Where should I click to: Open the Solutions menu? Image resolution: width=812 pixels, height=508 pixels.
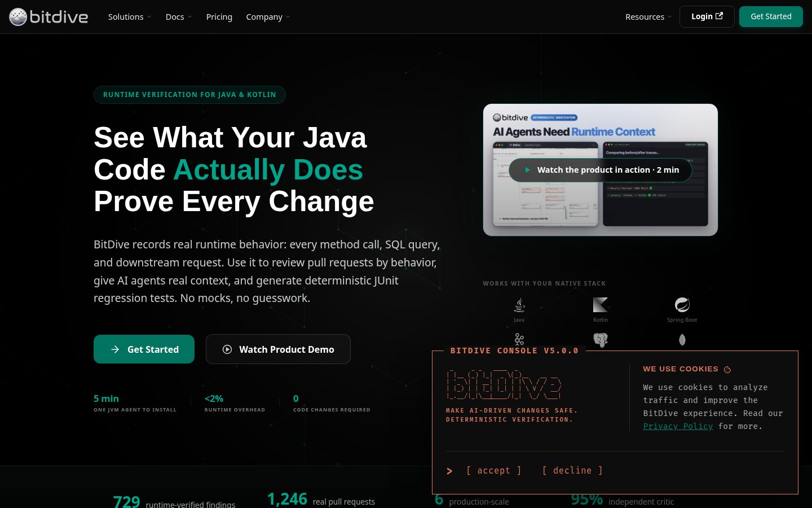pos(129,17)
